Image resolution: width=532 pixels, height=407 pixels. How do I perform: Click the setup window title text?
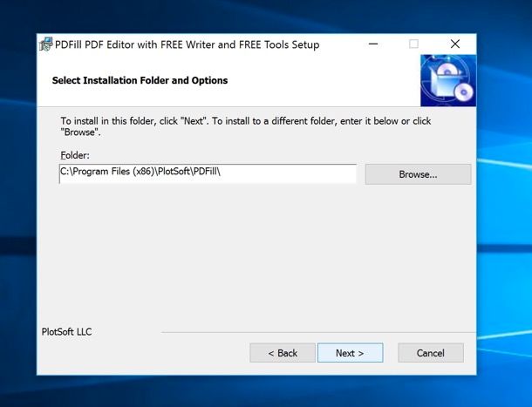[x=187, y=44]
